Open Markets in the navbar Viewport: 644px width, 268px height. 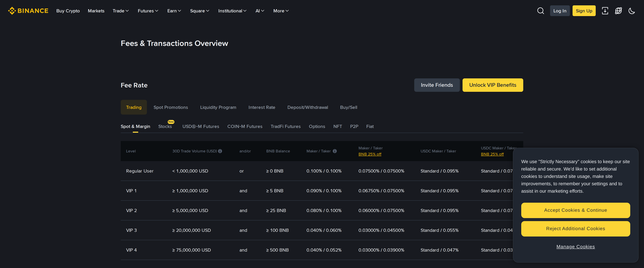point(96,11)
